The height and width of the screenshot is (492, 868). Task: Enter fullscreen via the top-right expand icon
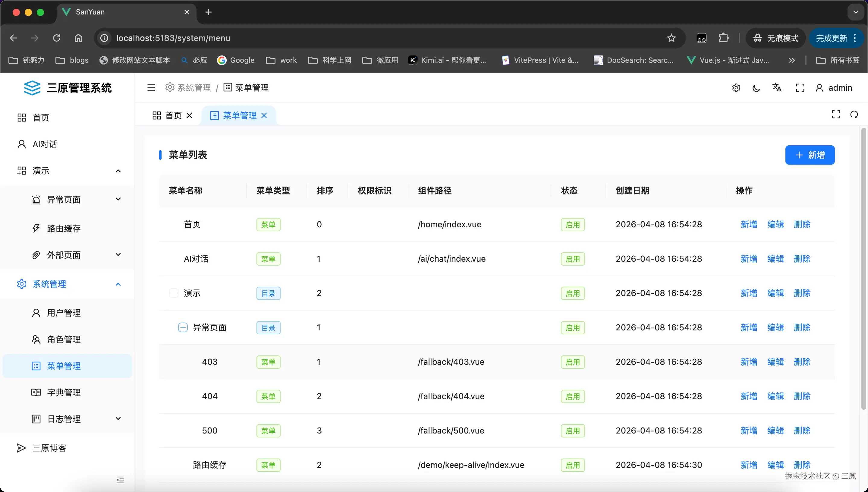tap(800, 87)
